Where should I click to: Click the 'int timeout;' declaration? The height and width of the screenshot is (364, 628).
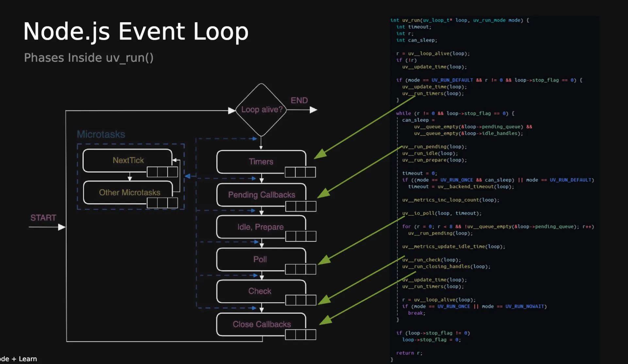tap(414, 27)
